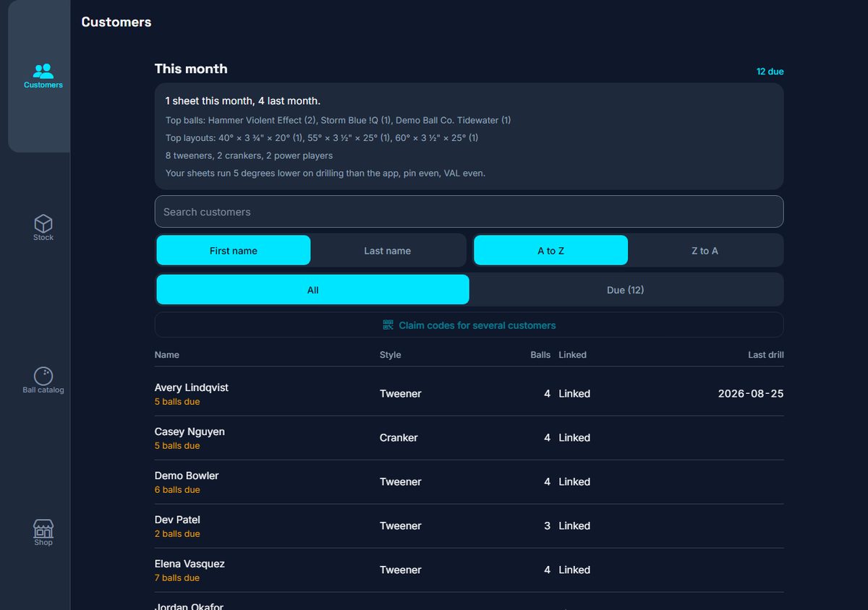The image size is (868, 610).
Task: Open the Ball catalog icon
Action: pyautogui.click(x=43, y=376)
